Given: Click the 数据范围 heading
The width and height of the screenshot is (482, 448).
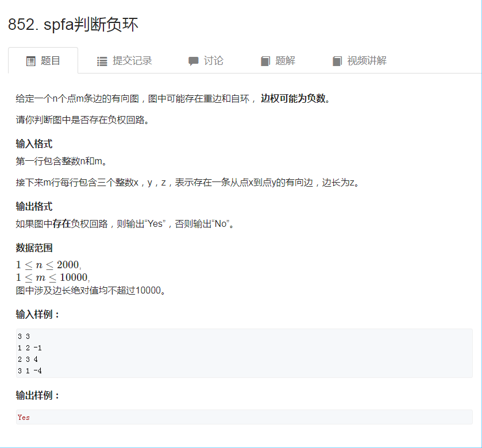Looking at the screenshot, I should 34,248.
